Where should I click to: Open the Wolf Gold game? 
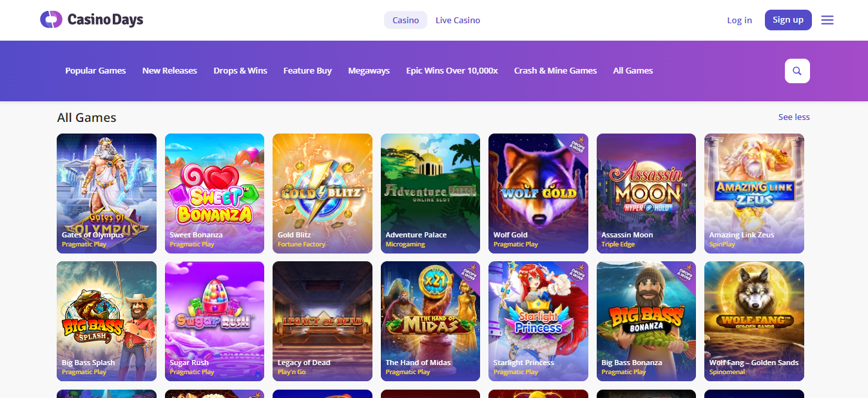coord(538,194)
